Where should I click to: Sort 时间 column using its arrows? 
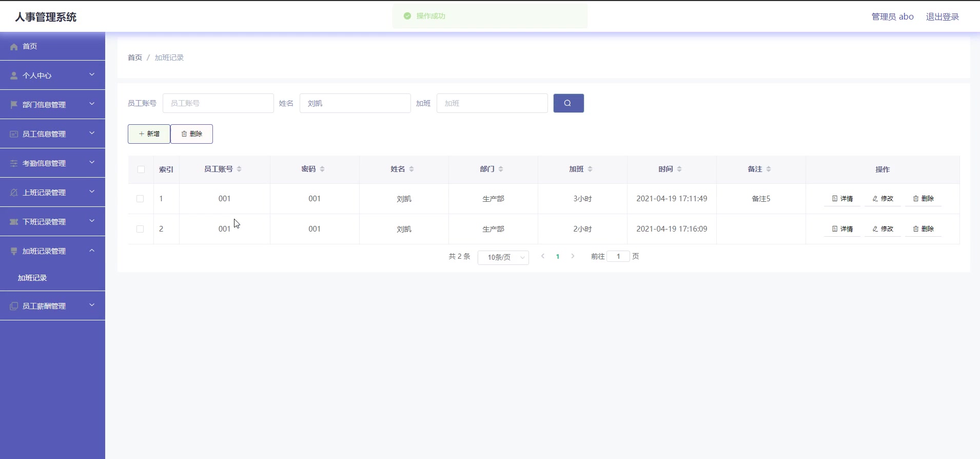[679, 169]
